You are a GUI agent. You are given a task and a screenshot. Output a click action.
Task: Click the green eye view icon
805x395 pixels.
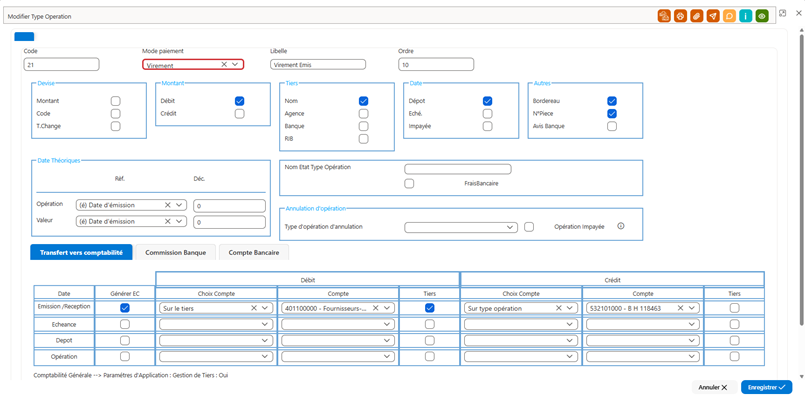(x=762, y=16)
